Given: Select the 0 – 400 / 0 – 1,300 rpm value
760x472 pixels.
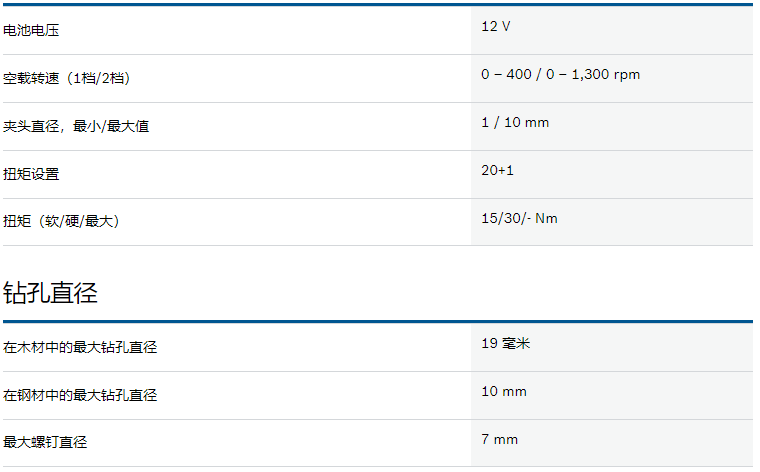Looking at the screenshot, I should point(560,74).
